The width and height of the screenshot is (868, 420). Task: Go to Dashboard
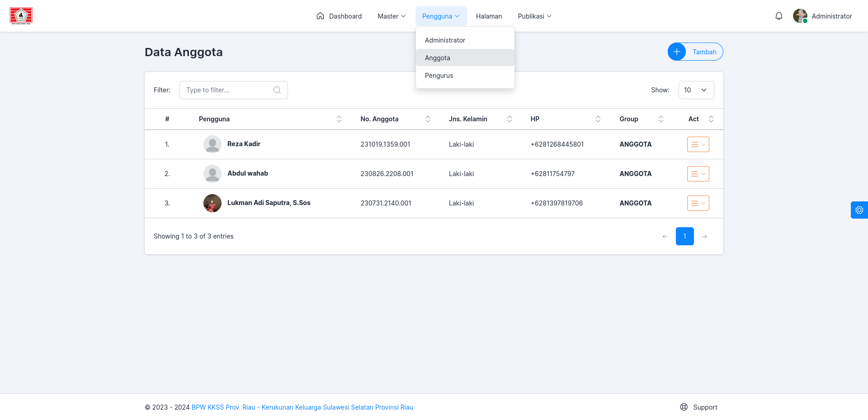[x=339, y=16]
